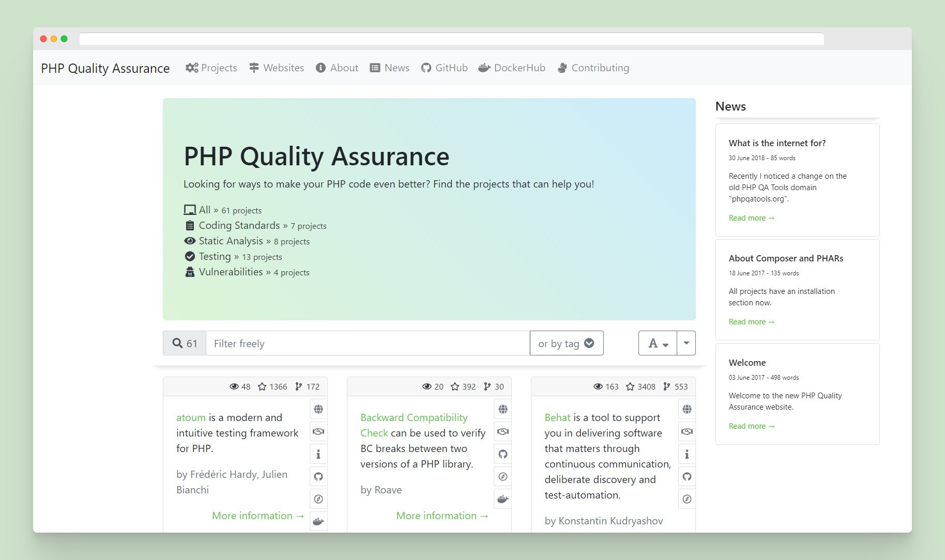Open Websites in the navigation bar
The width and height of the screenshot is (945, 560).
[276, 68]
